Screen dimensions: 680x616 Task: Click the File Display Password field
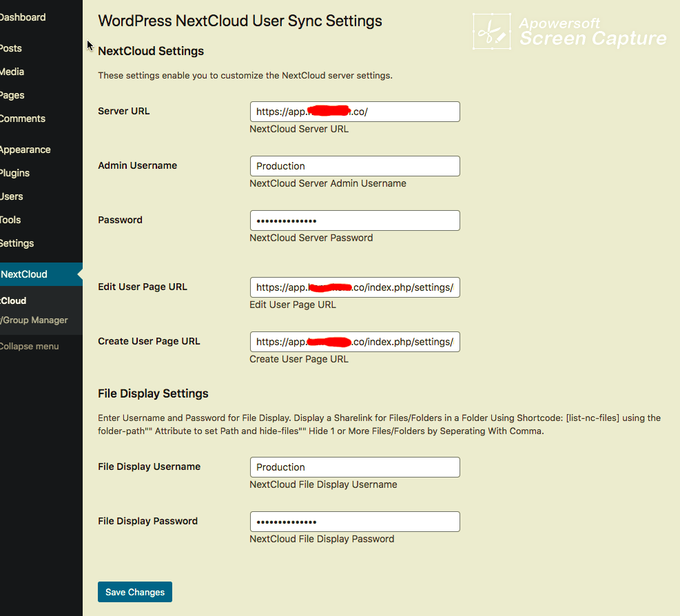355,522
